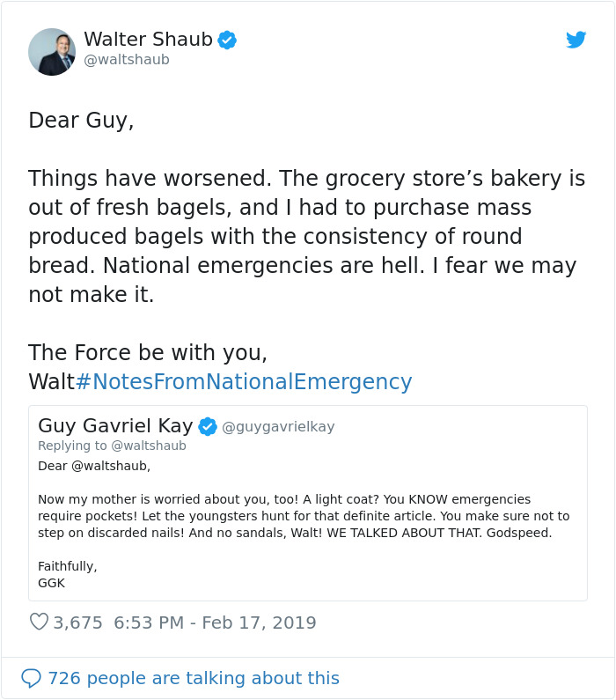Click the paragraph starting "Things have worsened"

click(306, 237)
